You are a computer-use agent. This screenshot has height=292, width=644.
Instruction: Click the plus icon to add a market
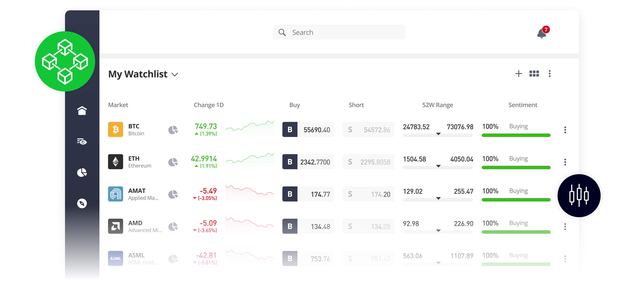pyautogui.click(x=519, y=74)
